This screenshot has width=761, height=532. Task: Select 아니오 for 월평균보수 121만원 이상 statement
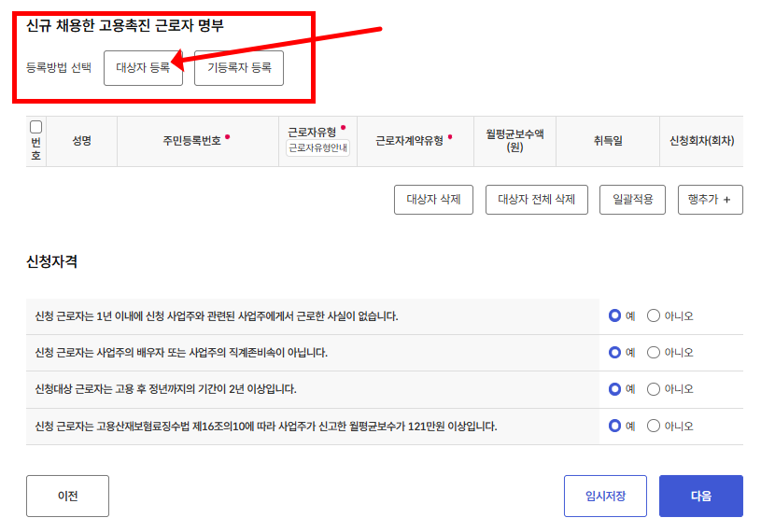pyautogui.click(x=654, y=426)
